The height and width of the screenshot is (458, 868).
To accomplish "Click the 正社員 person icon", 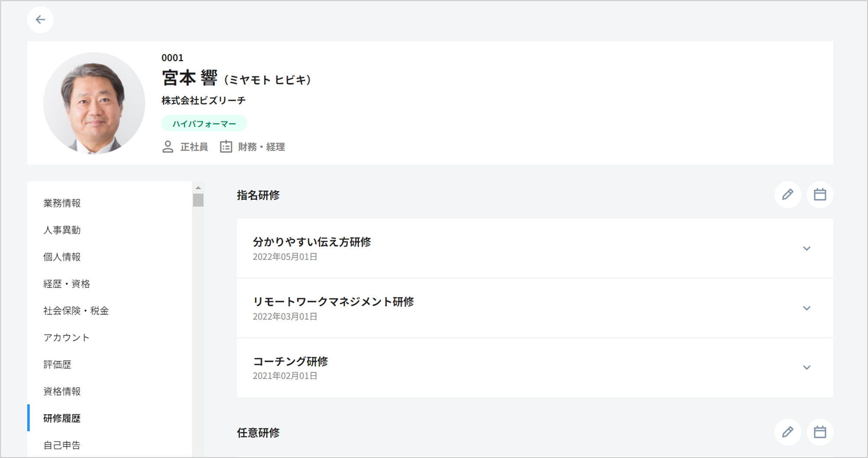I will (x=168, y=147).
